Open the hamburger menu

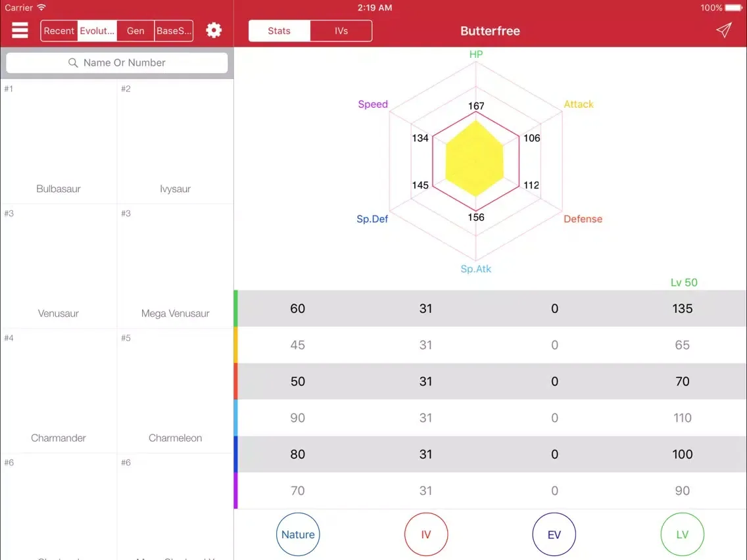pyautogui.click(x=20, y=30)
